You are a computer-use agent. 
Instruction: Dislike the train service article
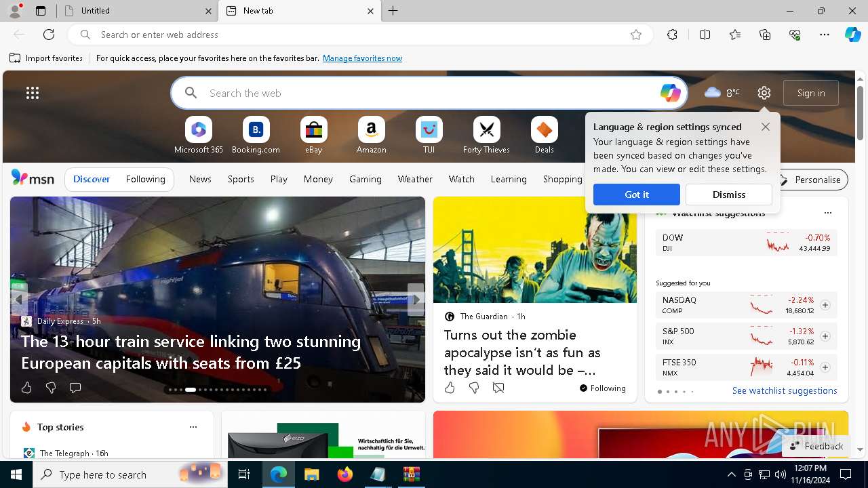51,388
